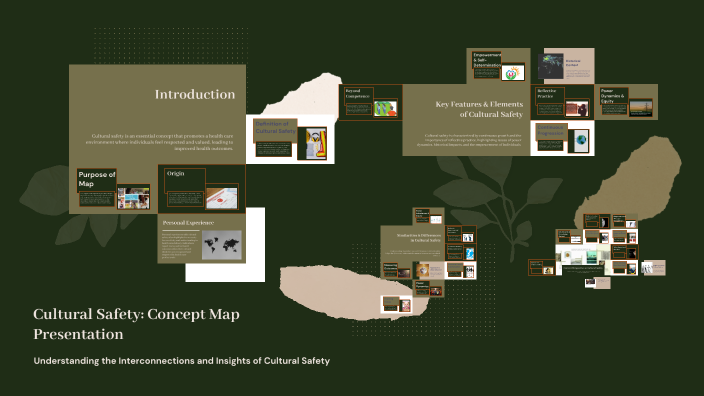Click the subtitle Understanding the Interconnections and Insights
The width and height of the screenshot is (704, 396).
(x=181, y=361)
